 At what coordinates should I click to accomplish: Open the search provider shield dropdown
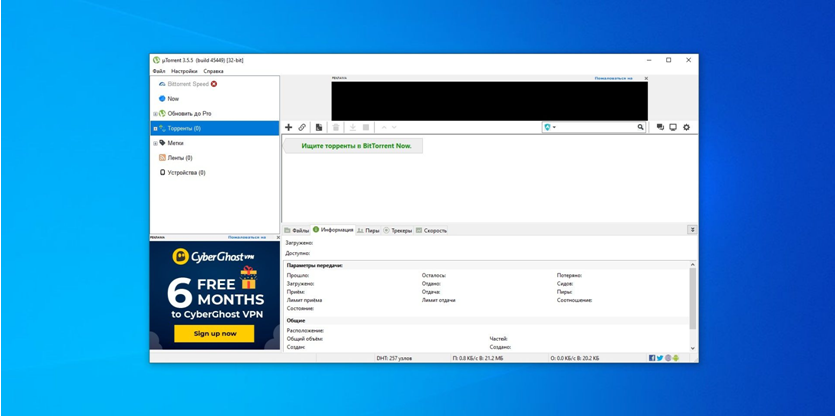550,127
